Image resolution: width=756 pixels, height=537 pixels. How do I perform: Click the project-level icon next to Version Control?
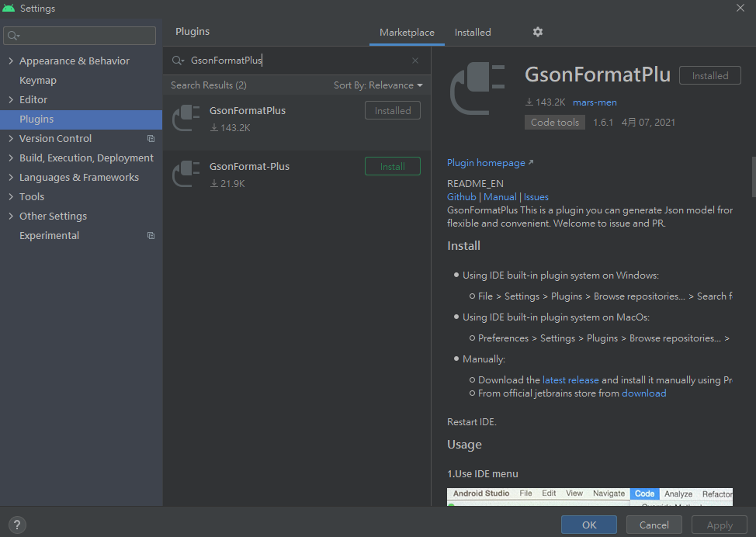(151, 138)
